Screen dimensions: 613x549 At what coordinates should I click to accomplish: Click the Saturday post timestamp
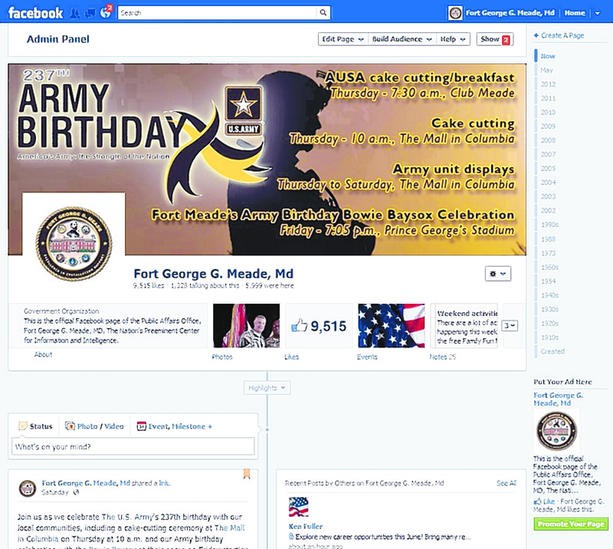tap(55, 492)
